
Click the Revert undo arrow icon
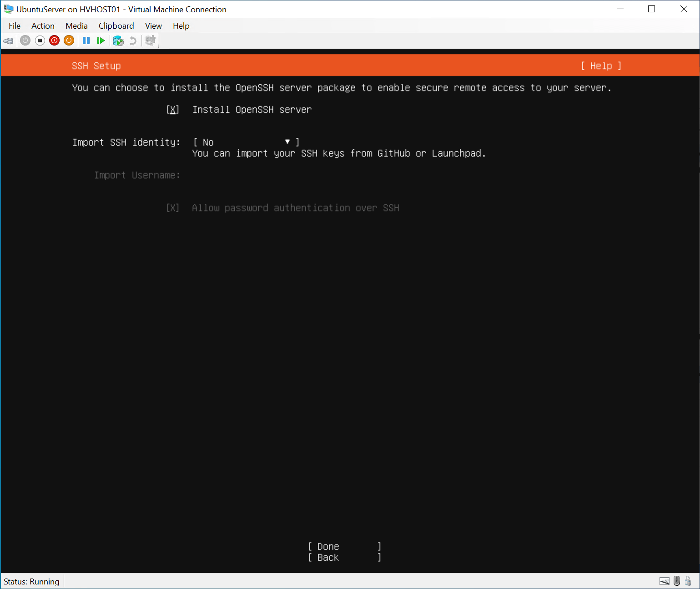click(133, 41)
